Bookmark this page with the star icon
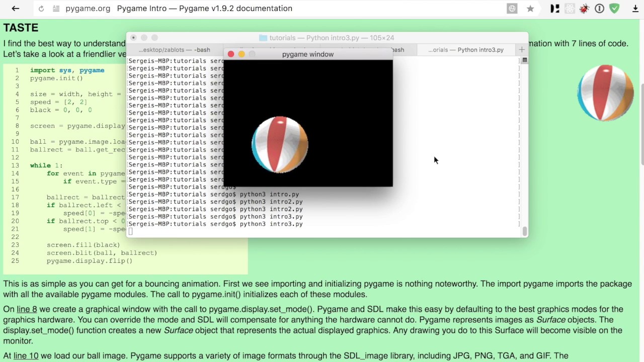 [530, 9]
